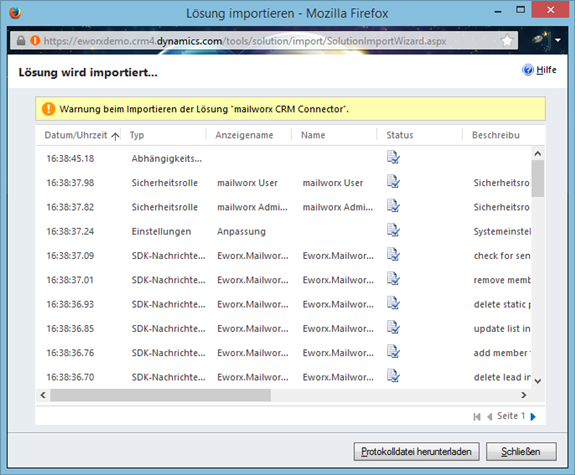This screenshot has width=575, height=475.
Task: Minimize the Firefox window
Action: (x=498, y=12)
